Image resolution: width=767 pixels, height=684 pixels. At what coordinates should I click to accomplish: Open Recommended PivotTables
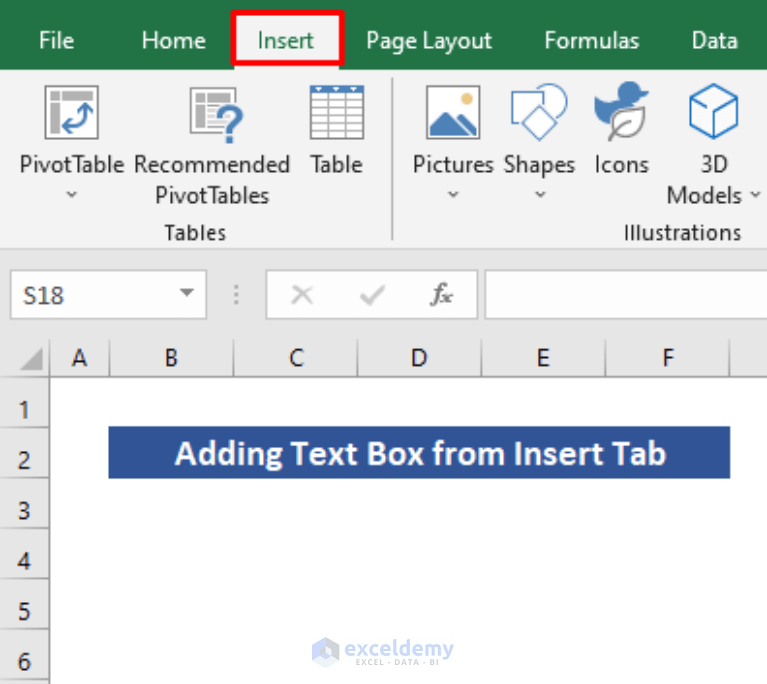[x=212, y=112]
